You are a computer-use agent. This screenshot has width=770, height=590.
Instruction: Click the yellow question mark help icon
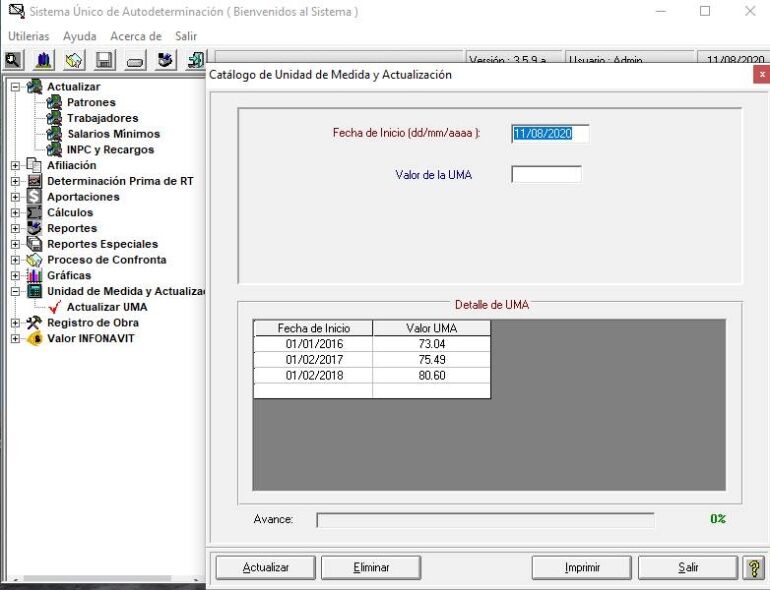tap(754, 568)
